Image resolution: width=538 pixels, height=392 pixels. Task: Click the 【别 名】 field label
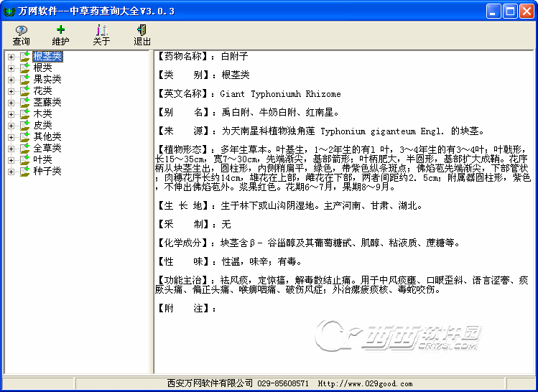coord(184,113)
